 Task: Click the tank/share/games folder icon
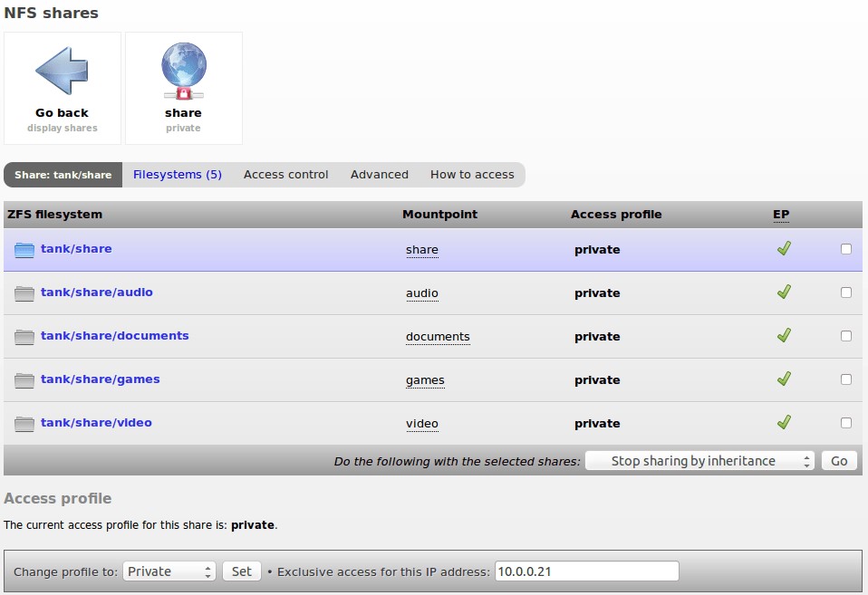24,380
